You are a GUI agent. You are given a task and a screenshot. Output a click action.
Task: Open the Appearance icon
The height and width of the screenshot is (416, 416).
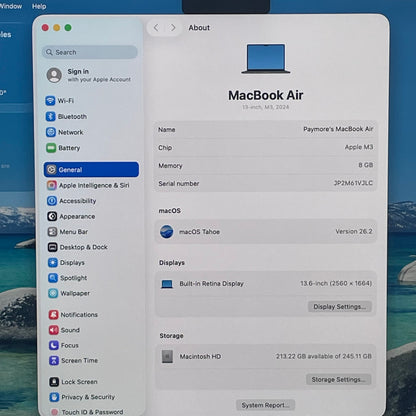52,216
